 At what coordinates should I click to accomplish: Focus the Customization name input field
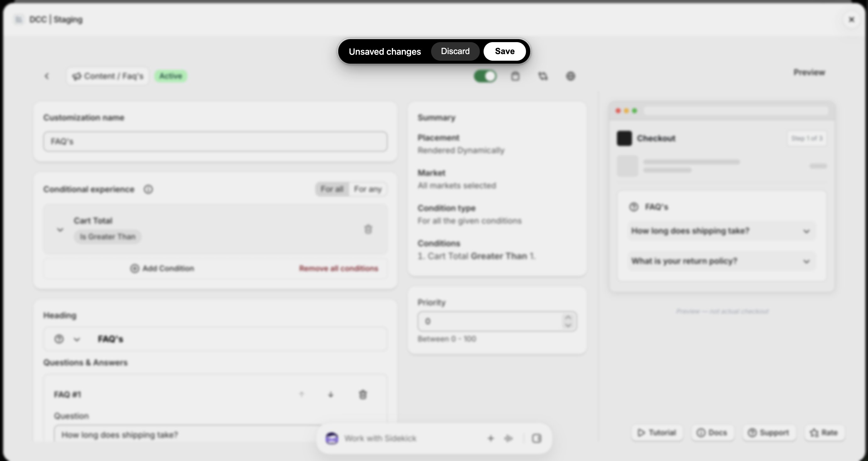215,141
